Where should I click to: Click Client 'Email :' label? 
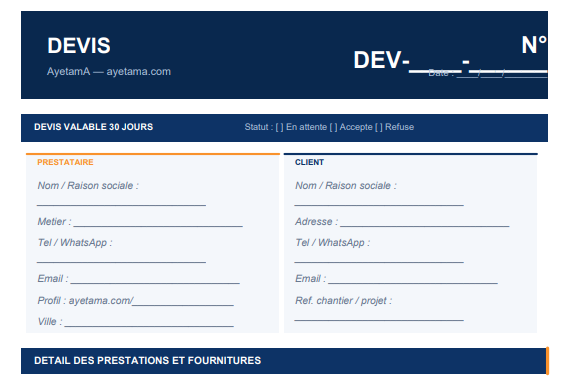coord(311,279)
